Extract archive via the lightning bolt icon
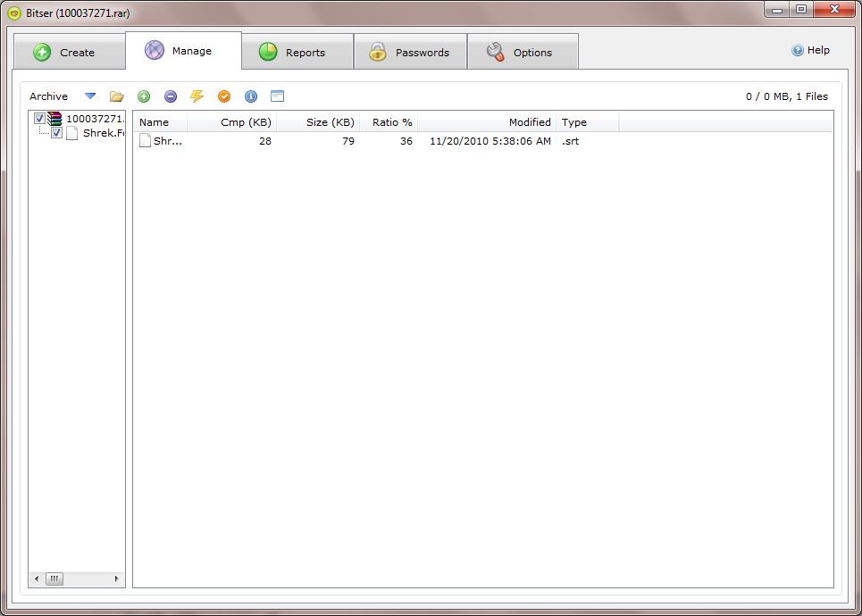The height and width of the screenshot is (616, 862). click(x=197, y=96)
